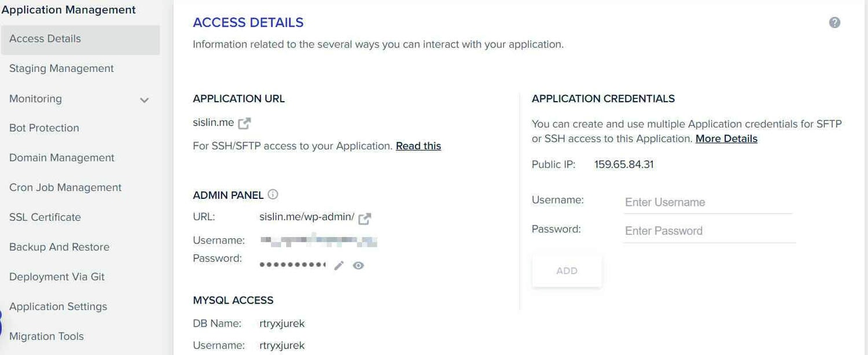
Task: Open SSL Certificate settings
Action: tap(45, 217)
